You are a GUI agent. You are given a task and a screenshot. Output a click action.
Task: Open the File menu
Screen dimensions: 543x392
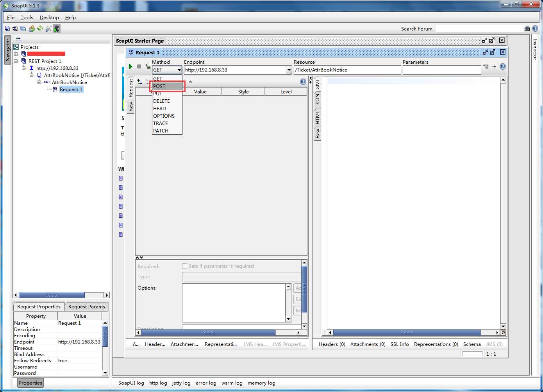11,18
